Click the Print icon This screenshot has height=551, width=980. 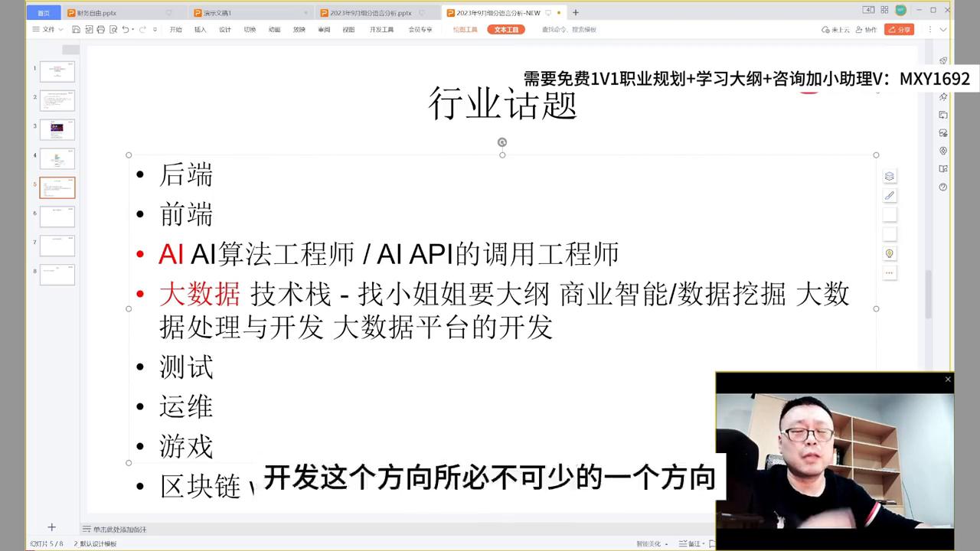100,28
